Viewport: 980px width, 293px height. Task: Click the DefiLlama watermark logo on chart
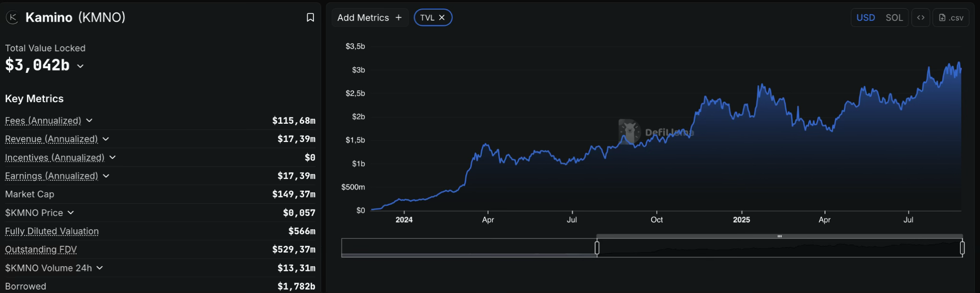pos(629,132)
